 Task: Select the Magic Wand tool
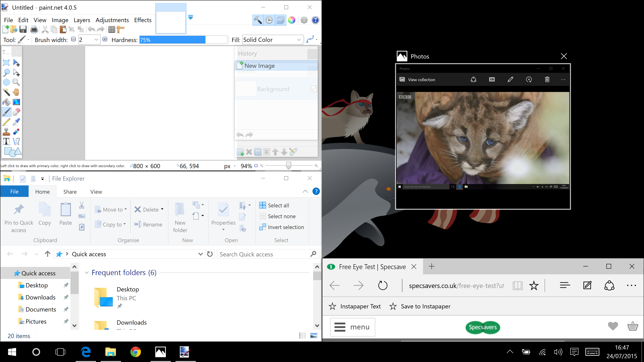pos(6,92)
